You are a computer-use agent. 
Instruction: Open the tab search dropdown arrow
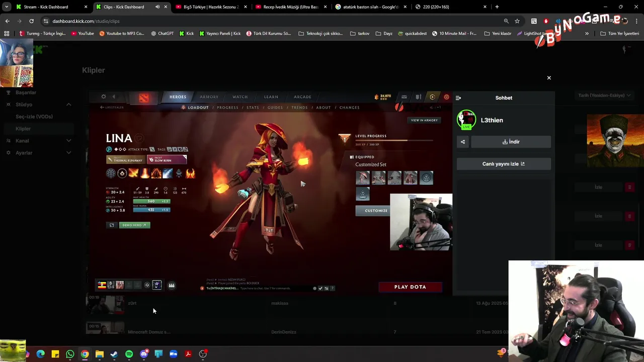coord(6,7)
